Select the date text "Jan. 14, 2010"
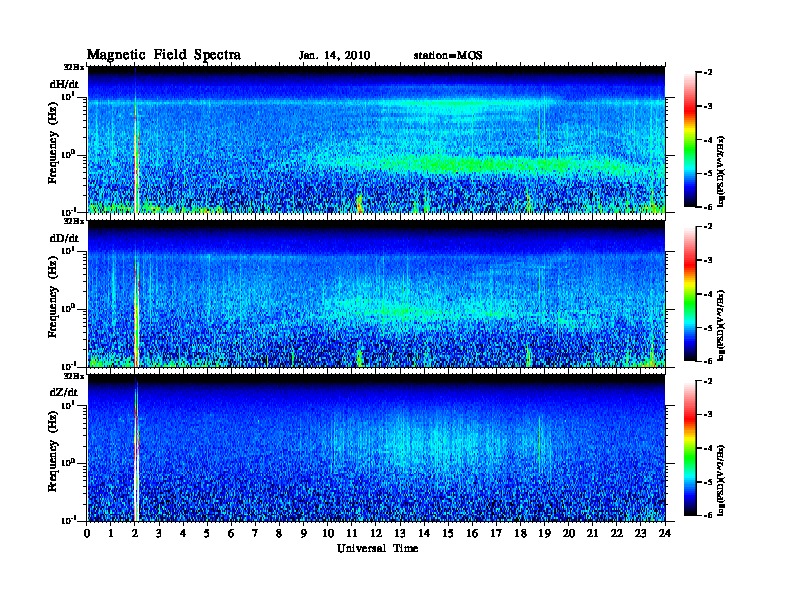 tap(334, 56)
